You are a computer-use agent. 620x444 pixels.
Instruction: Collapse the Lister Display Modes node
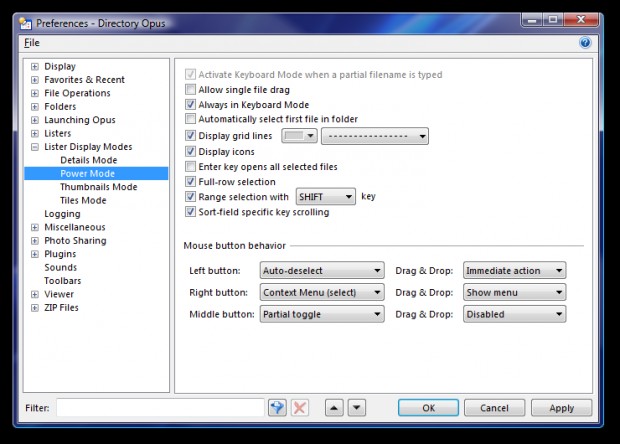(35, 147)
